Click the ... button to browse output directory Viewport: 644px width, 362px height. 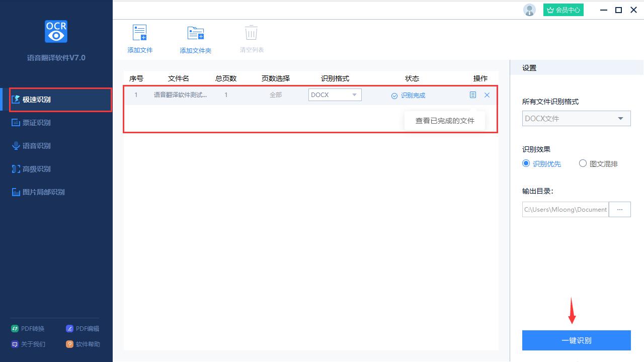[619, 209]
